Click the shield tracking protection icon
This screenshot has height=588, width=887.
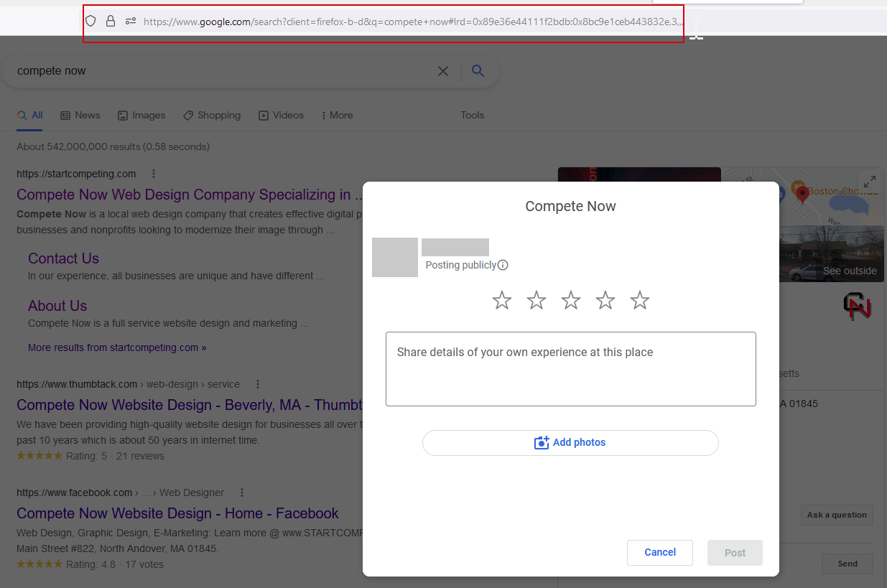pyautogui.click(x=90, y=21)
